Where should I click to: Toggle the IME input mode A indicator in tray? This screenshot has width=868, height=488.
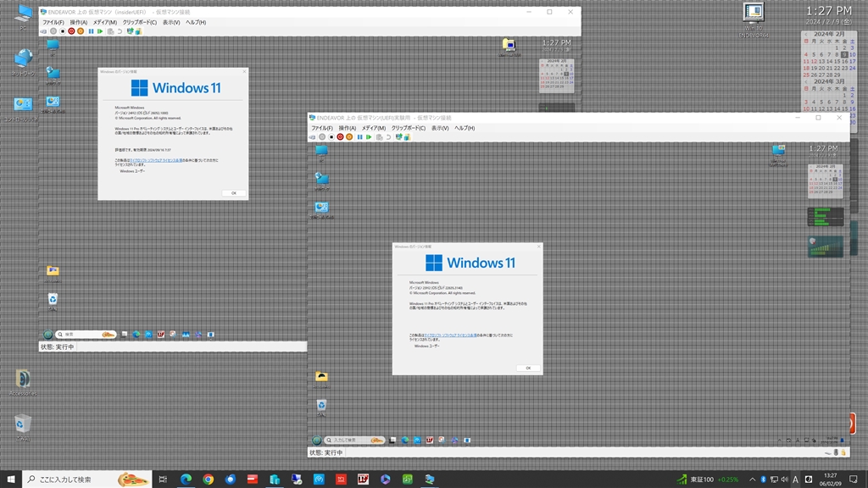click(795, 480)
